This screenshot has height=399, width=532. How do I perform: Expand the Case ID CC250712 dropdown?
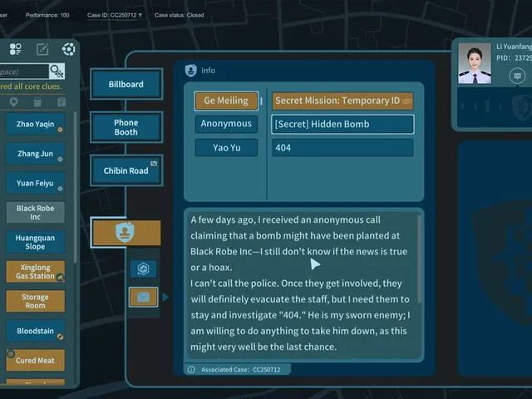pos(115,15)
